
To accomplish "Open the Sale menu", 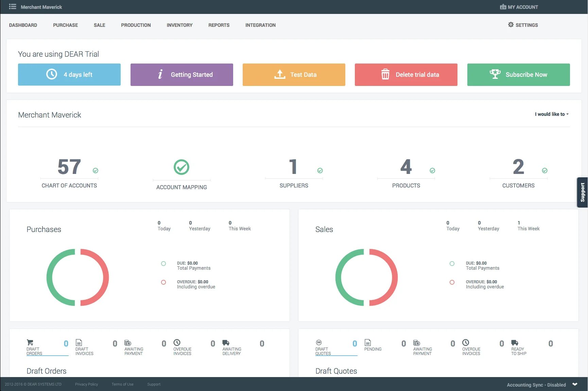I will click(x=99, y=25).
